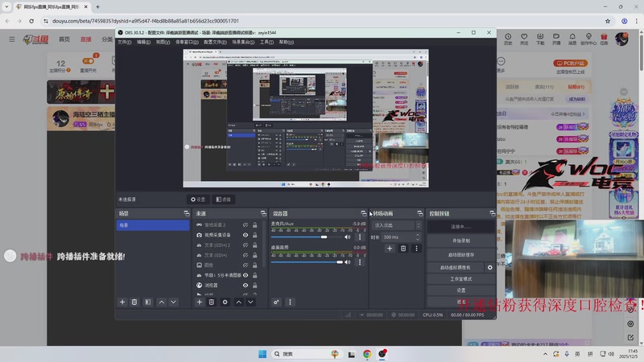This screenshot has width=644, height=362.
Task: Add a new source with the plus icon
Action: click(x=199, y=302)
